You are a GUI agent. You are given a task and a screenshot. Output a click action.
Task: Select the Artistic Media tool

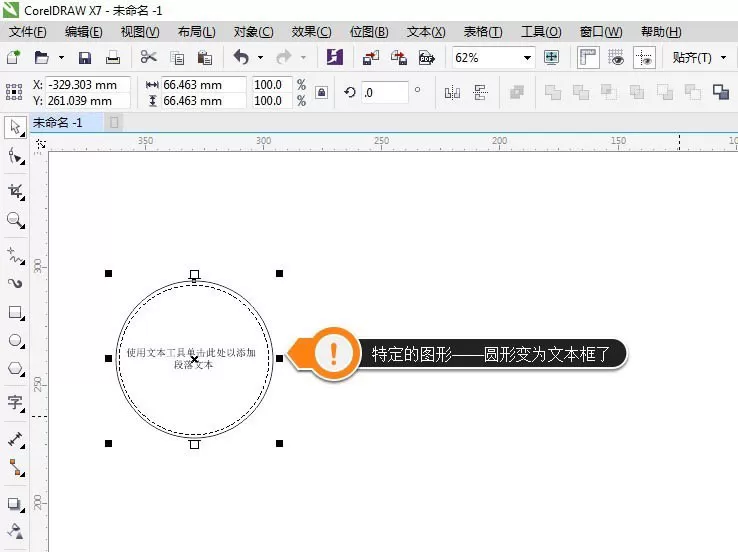(x=16, y=283)
